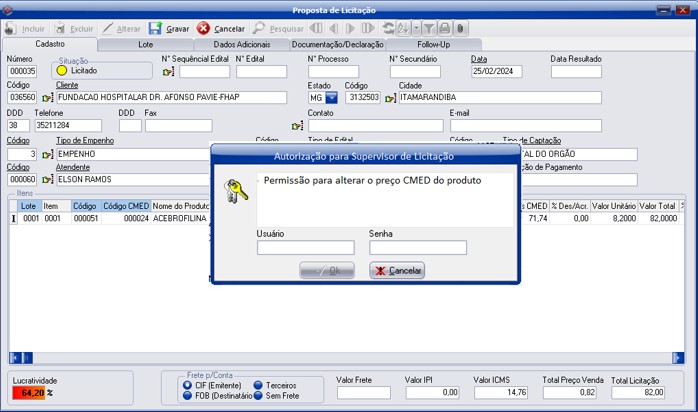
Task: Open the sort dropdown arrow in toolbar
Action: (x=416, y=28)
